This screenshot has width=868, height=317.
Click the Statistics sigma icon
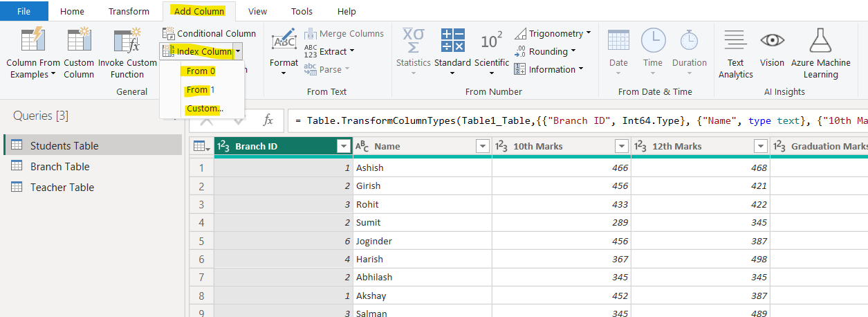click(x=413, y=40)
